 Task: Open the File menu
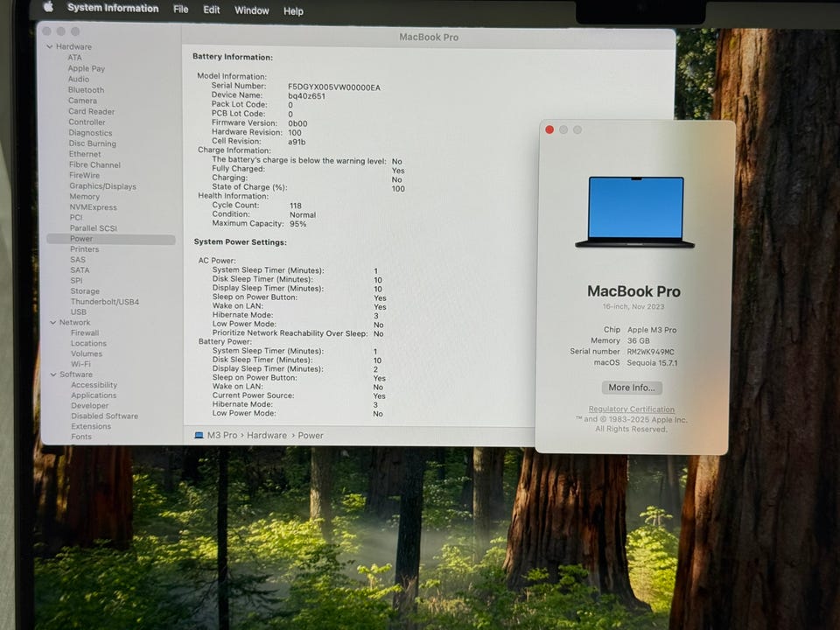180,10
